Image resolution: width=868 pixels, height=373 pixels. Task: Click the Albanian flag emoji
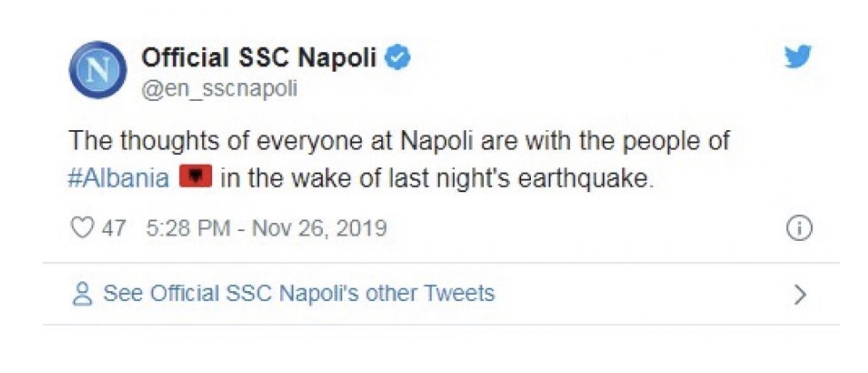click(195, 175)
